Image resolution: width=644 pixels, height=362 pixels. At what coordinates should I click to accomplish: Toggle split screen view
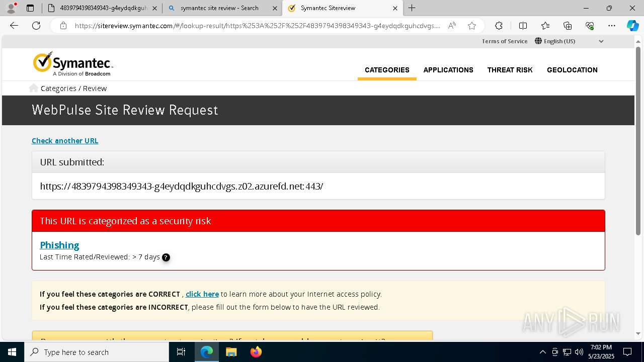[523, 26]
